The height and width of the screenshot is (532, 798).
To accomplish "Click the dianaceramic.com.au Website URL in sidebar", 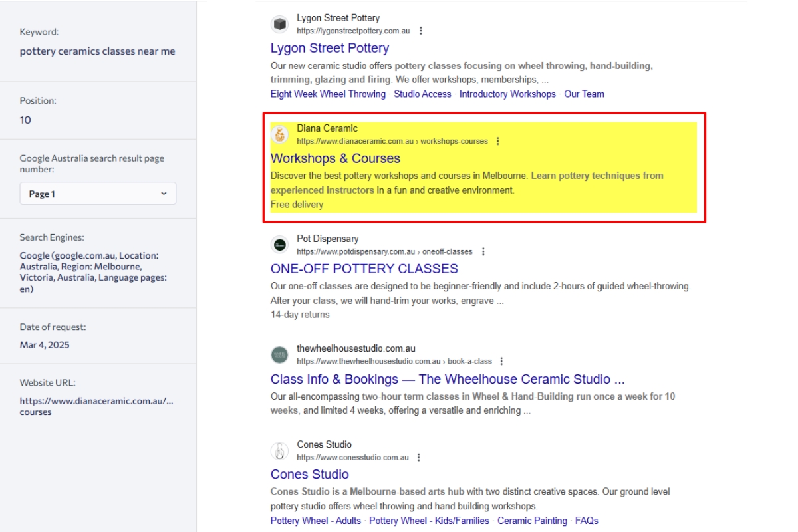I will click(x=96, y=406).
